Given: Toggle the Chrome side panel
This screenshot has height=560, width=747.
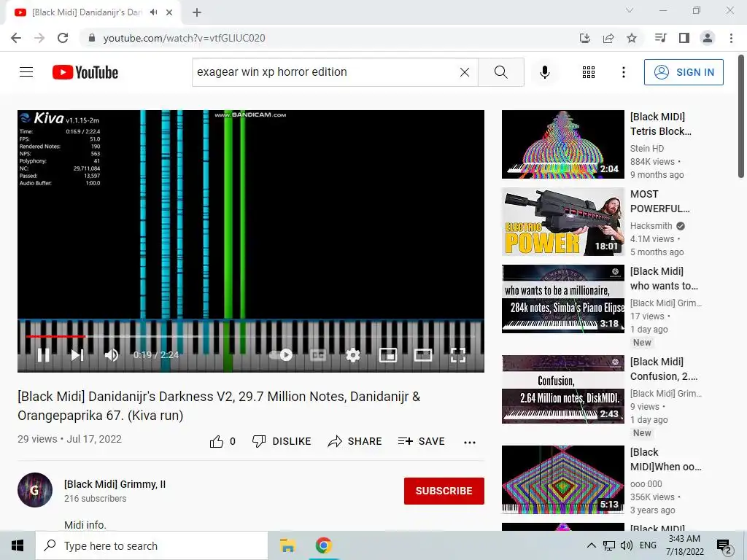Looking at the screenshot, I should (684, 38).
